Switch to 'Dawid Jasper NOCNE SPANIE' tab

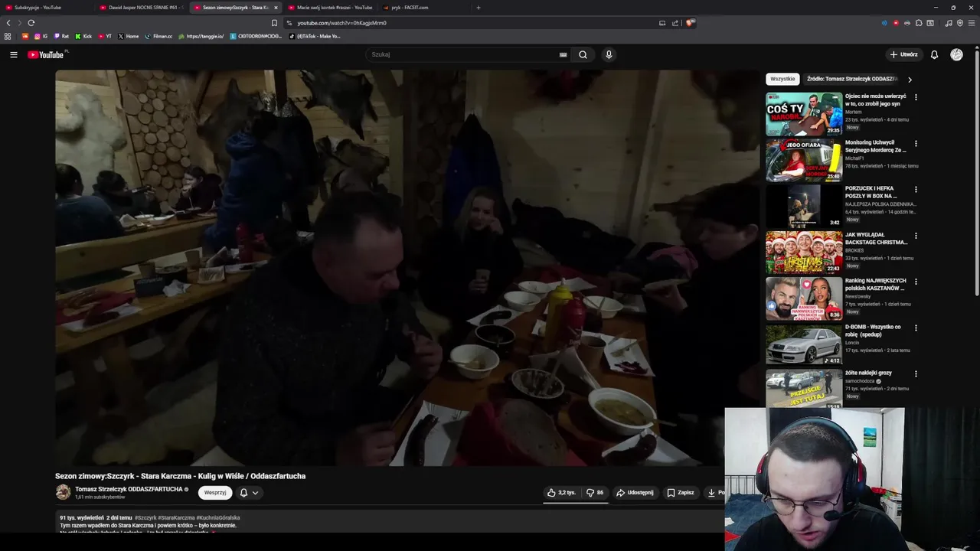[x=141, y=8]
